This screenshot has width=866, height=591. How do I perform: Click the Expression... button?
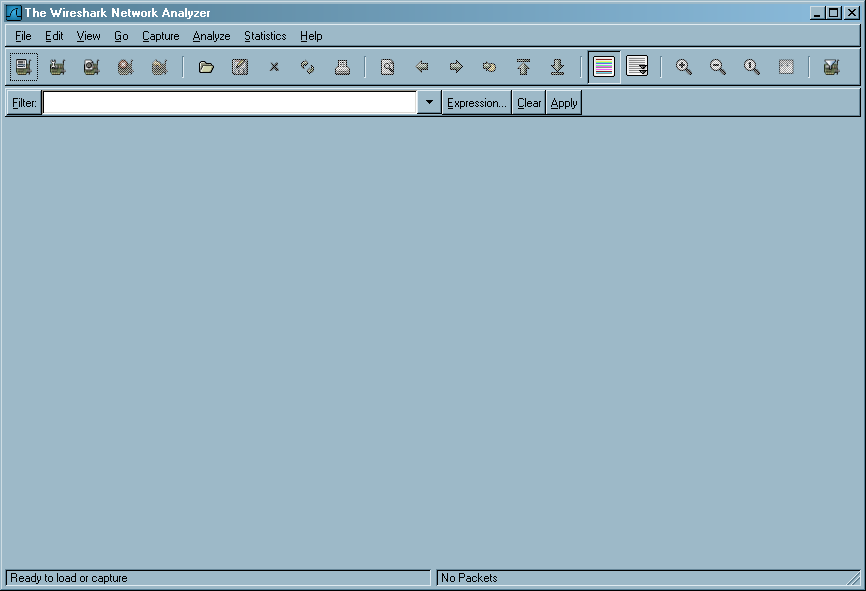(x=477, y=103)
